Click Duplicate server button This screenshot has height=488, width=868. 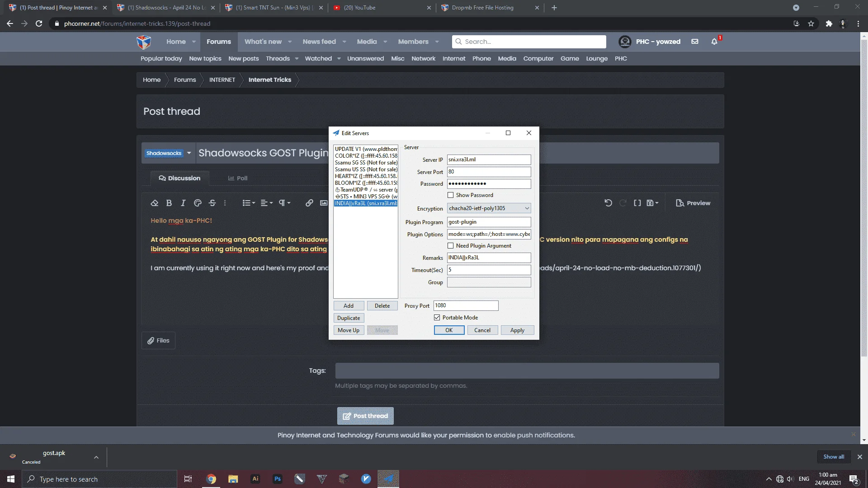click(349, 318)
